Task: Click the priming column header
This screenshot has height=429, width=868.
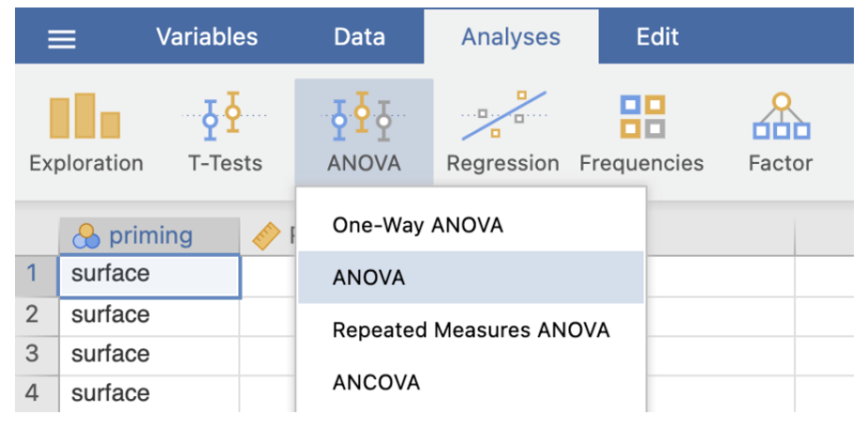Action: pos(150,237)
